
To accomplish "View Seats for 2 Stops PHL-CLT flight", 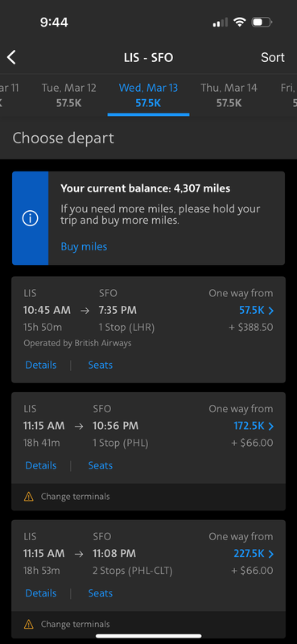I will pyautogui.click(x=101, y=593).
